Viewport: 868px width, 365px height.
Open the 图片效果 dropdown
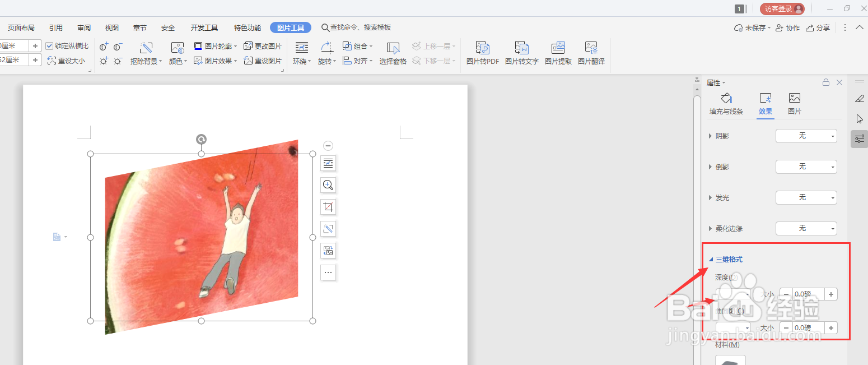pyautogui.click(x=216, y=61)
